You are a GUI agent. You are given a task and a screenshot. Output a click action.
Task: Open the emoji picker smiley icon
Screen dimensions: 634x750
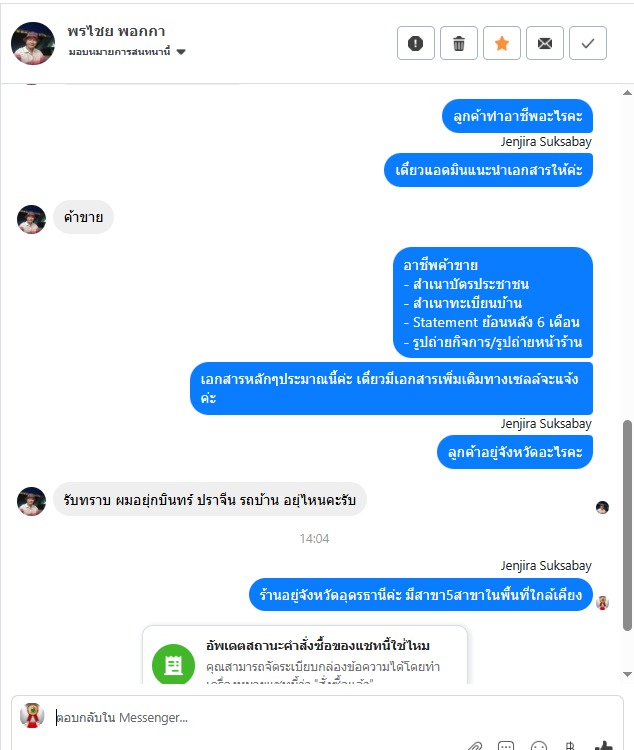(x=539, y=745)
